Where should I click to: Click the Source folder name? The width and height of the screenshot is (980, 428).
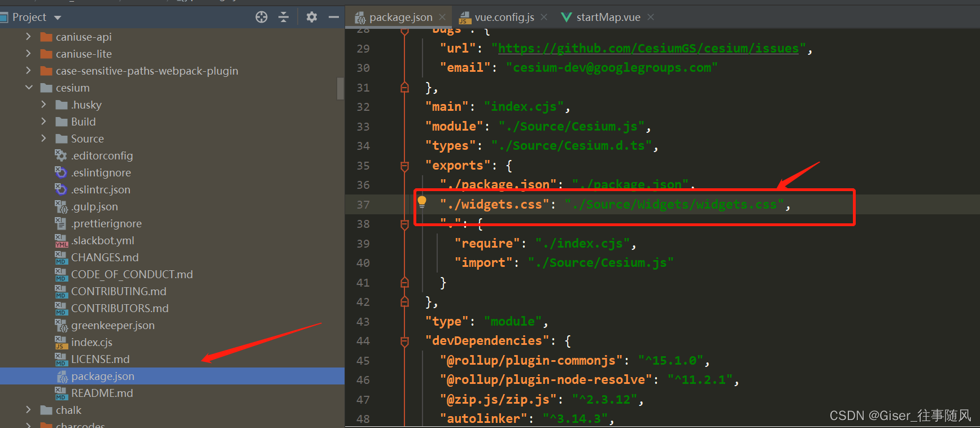pos(88,139)
